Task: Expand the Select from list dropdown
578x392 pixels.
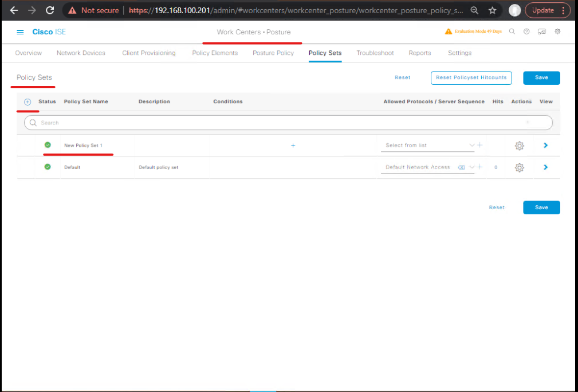Action: tap(471, 146)
